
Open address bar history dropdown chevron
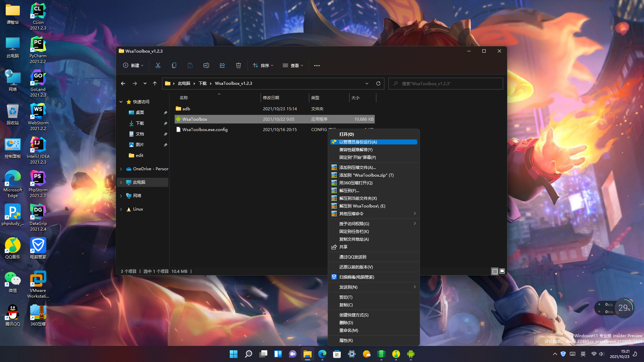tap(367, 83)
